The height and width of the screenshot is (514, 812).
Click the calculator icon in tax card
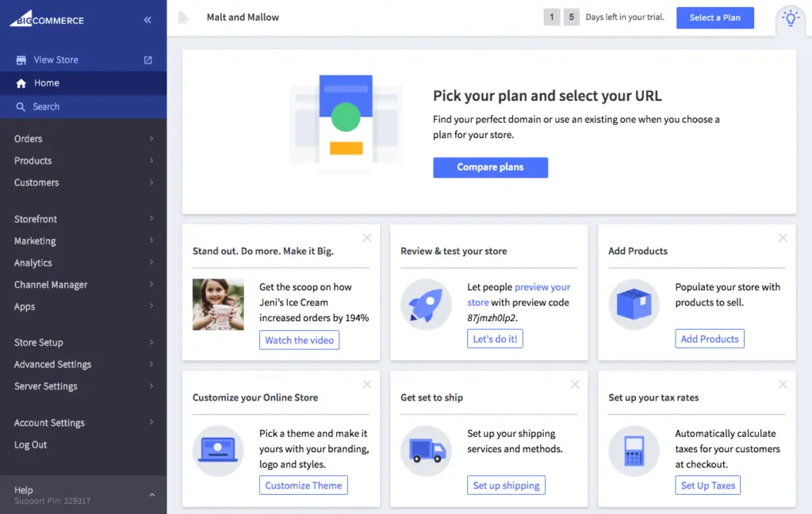(634, 451)
